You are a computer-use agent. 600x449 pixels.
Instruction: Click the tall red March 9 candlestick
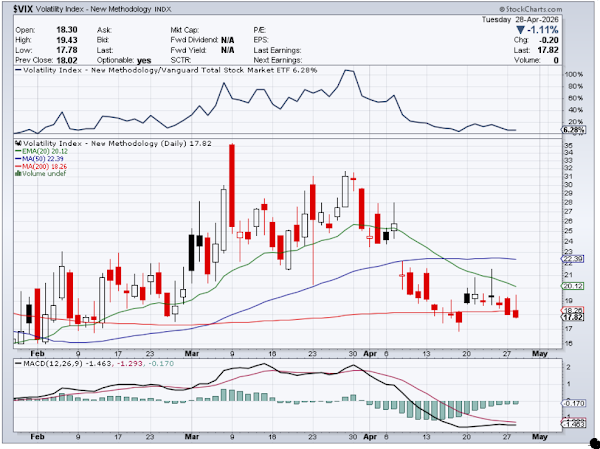point(232,186)
